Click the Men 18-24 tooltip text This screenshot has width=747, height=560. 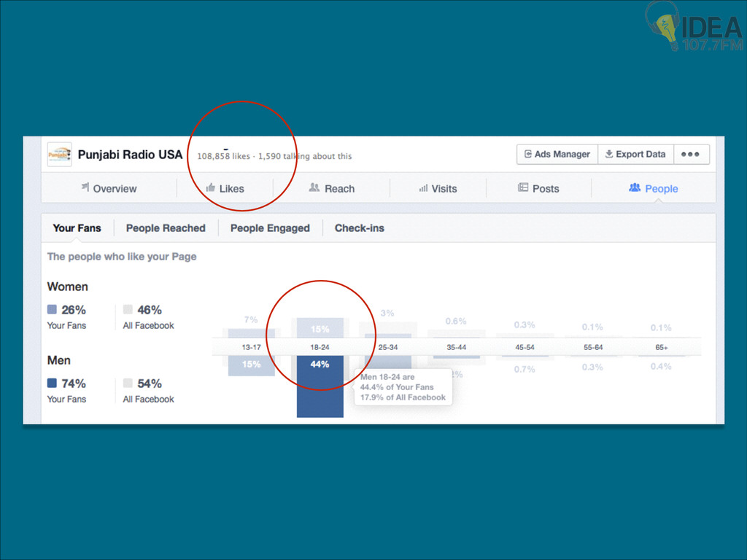pos(403,387)
